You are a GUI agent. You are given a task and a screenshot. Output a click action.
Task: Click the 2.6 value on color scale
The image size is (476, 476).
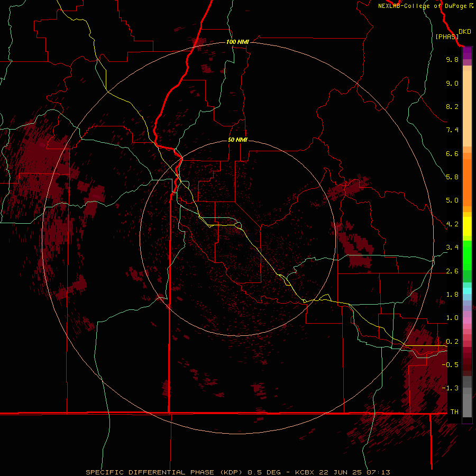[x=452, y=271]
